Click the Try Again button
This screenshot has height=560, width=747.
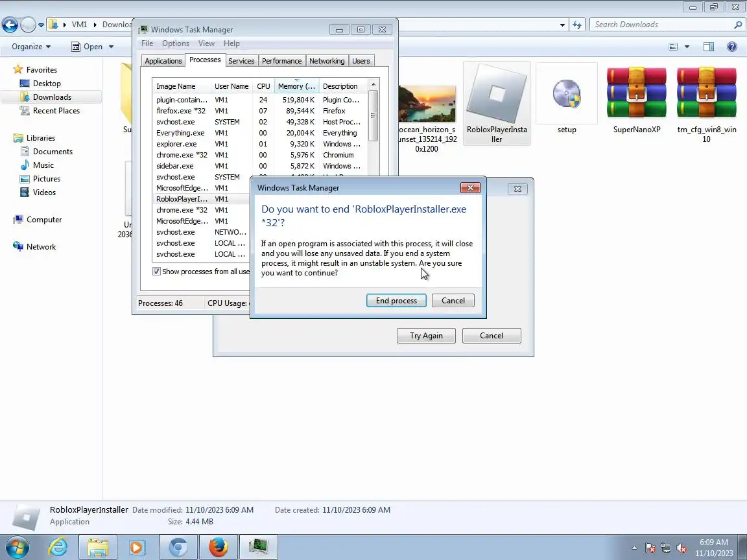(x=426, y=336)
